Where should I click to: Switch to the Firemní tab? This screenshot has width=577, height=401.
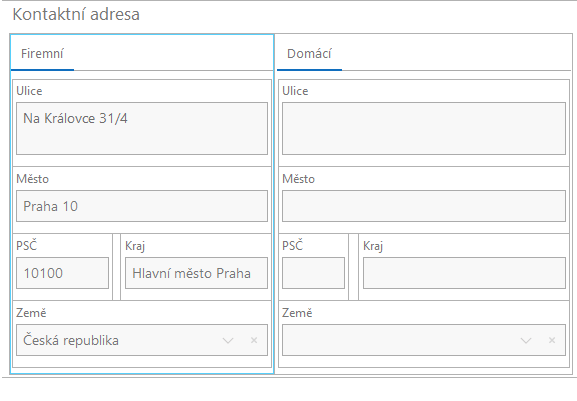click(x=42, y=54)
